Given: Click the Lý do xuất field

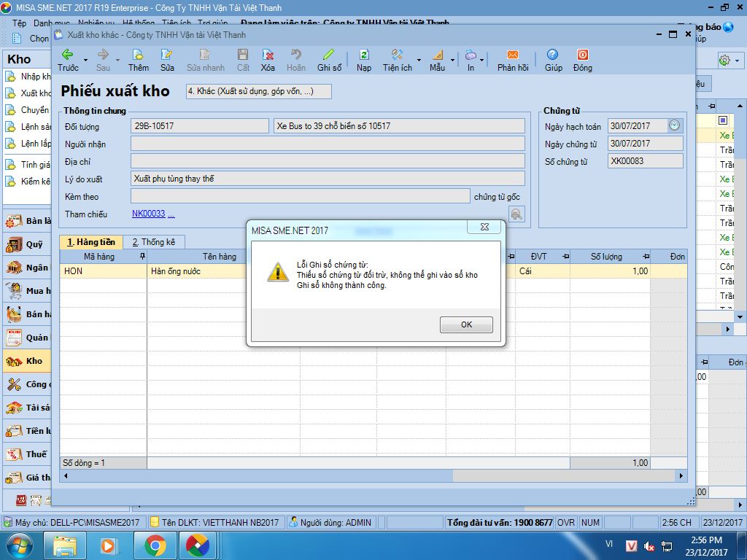Looking at the screenshot, I should coord(328,179).
